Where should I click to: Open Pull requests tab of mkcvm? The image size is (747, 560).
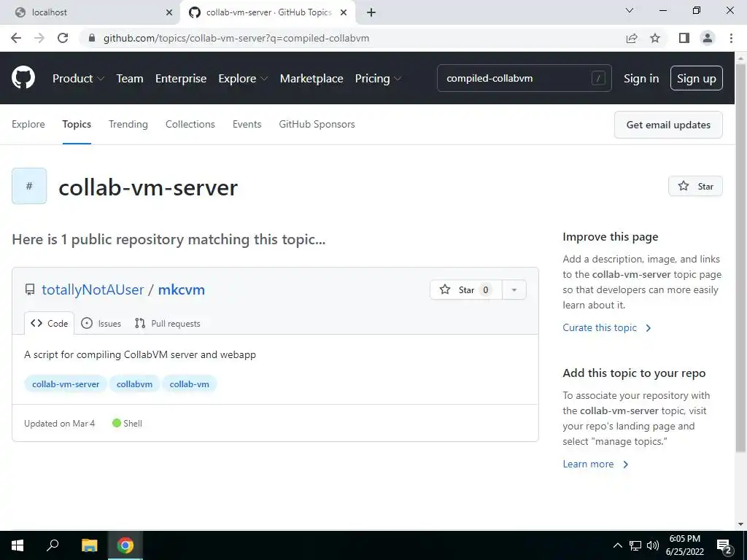168,323
